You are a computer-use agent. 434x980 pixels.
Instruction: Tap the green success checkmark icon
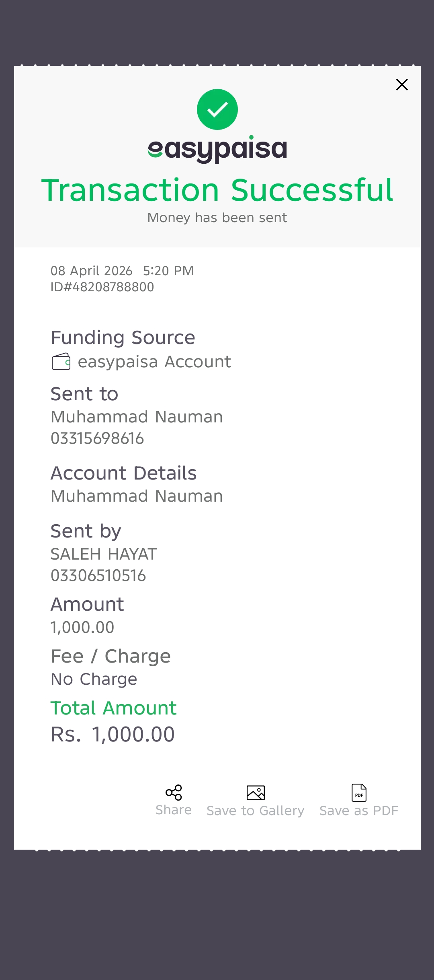pyautogui.click(x=217, y=109)
